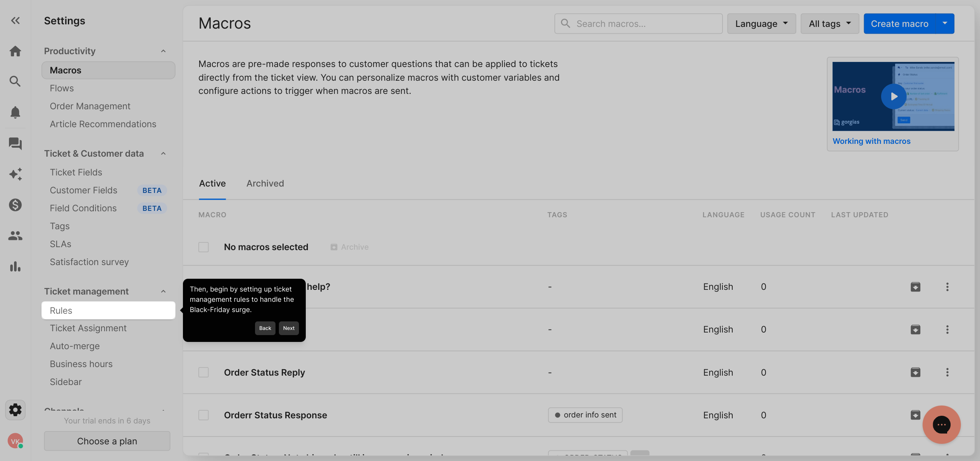Select the Order Status Reply checkbox
980x461 pixels.
203,372
